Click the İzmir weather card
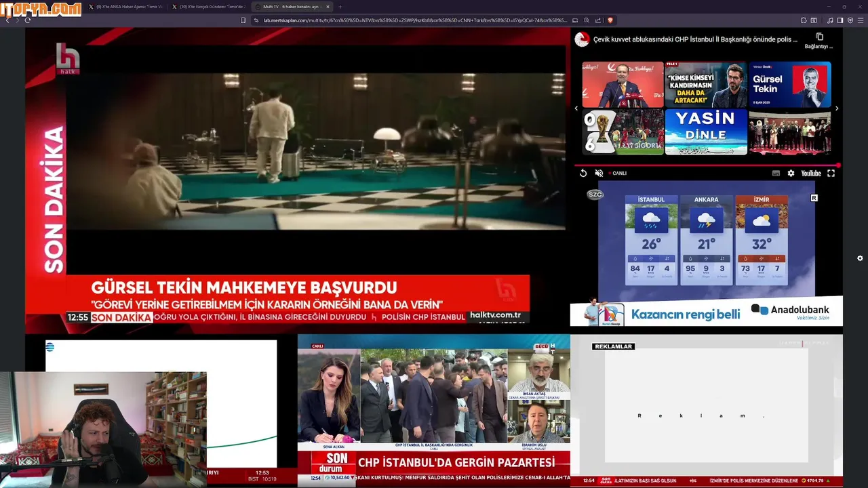868x488 pixels. 762,240
